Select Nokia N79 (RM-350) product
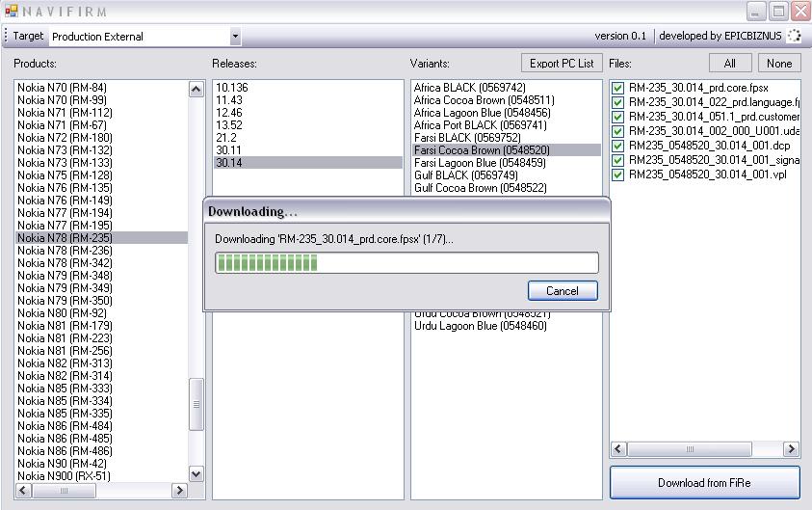The height and width of the screenshot is (510, 812). tap(101, 301)
